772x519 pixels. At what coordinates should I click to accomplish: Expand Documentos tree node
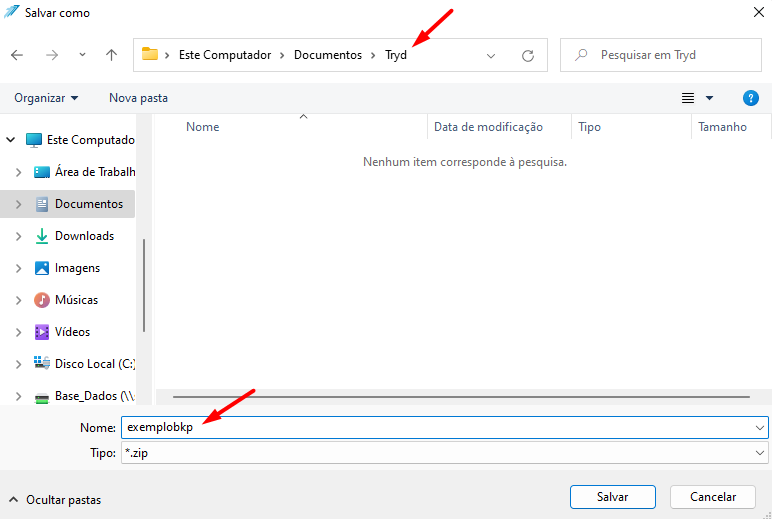(19, 204)
